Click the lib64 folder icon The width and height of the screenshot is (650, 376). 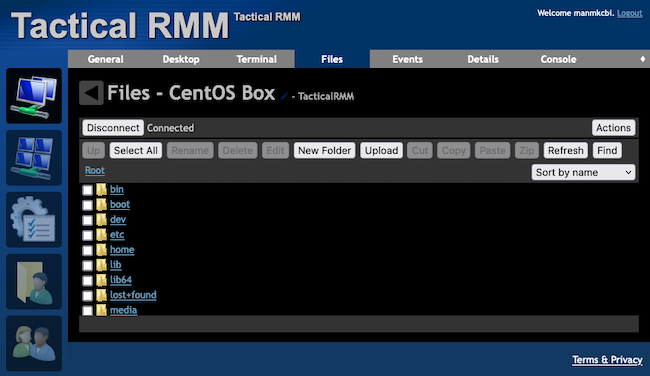tap(101, 280)
